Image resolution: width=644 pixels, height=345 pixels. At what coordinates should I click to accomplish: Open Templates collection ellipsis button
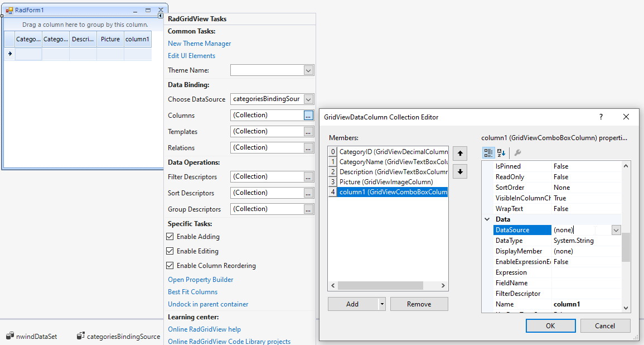[x=308, y=132]
